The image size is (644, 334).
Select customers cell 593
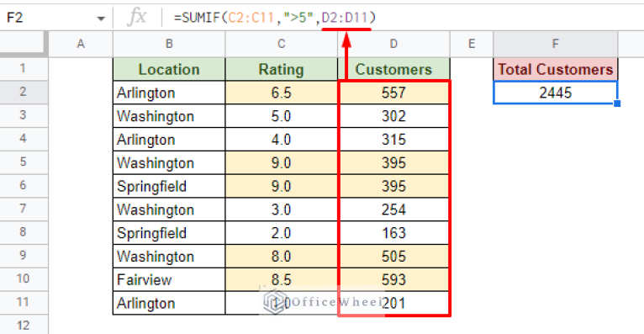[393, 280]
